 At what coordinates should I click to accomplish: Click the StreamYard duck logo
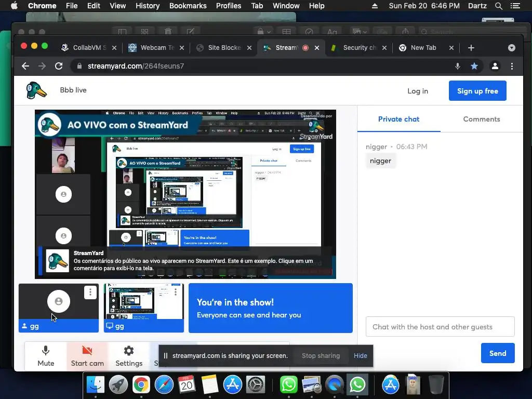(x=36, y=90)
